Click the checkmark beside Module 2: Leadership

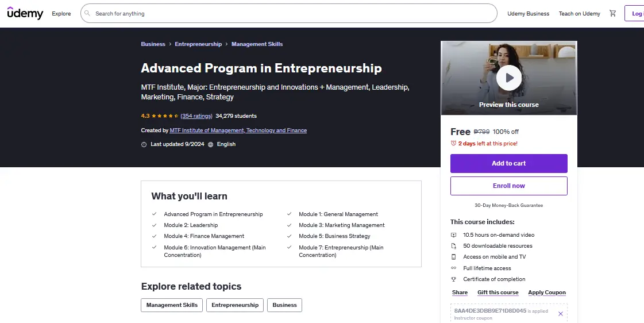(x=154, y=225)
